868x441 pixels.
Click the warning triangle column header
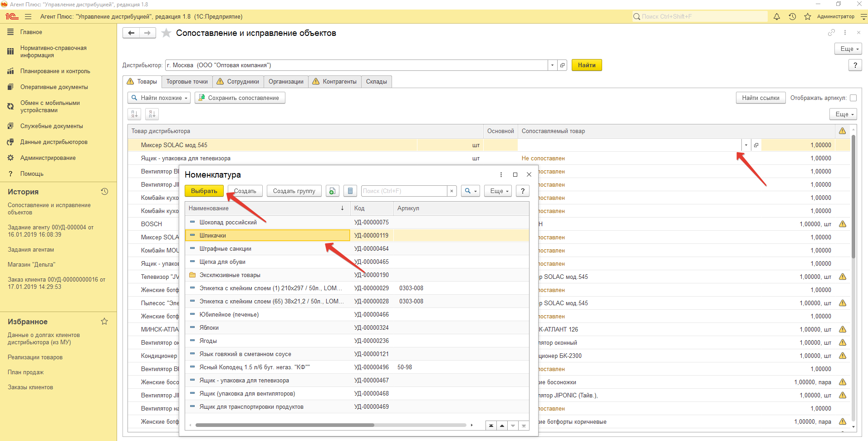pyautogui.click(x=843, y=131)
